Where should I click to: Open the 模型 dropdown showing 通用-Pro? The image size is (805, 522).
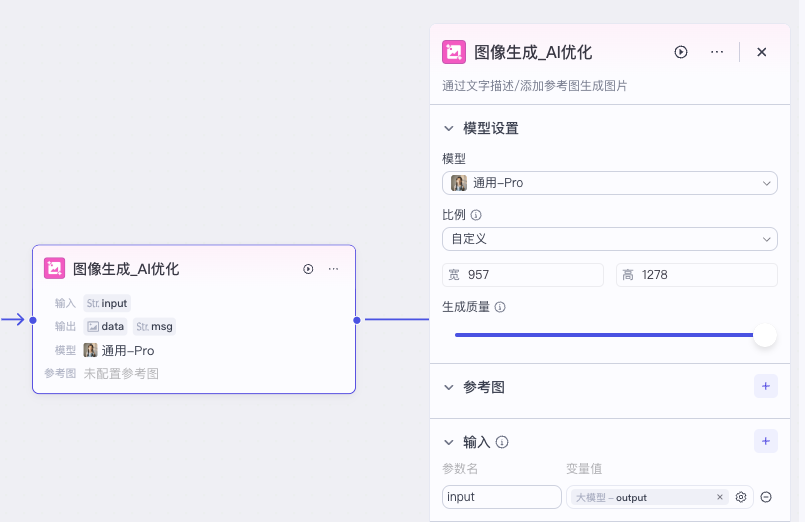(x=609, y=183)
